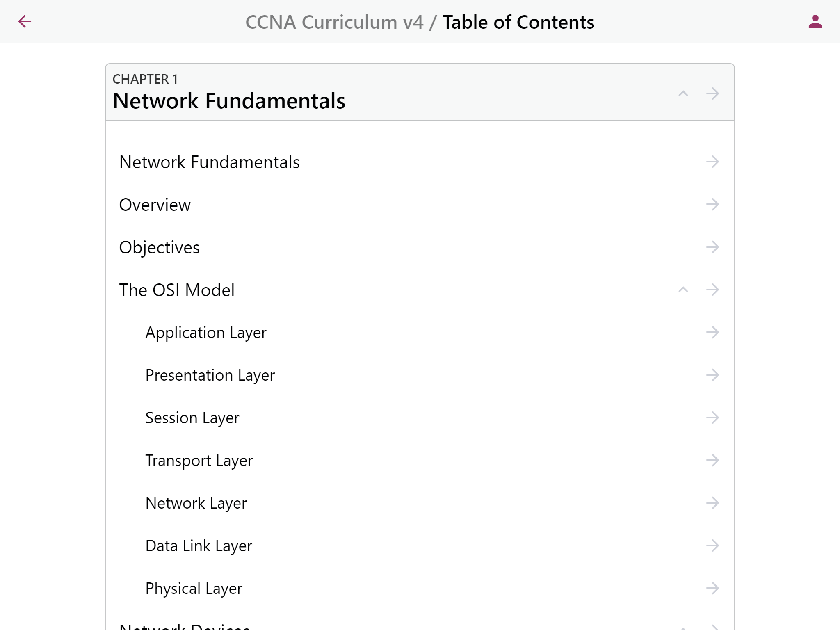Click the arrow beside Application Layer
The width and height of the screenshot is (840, 630).
tap(712, 332)
